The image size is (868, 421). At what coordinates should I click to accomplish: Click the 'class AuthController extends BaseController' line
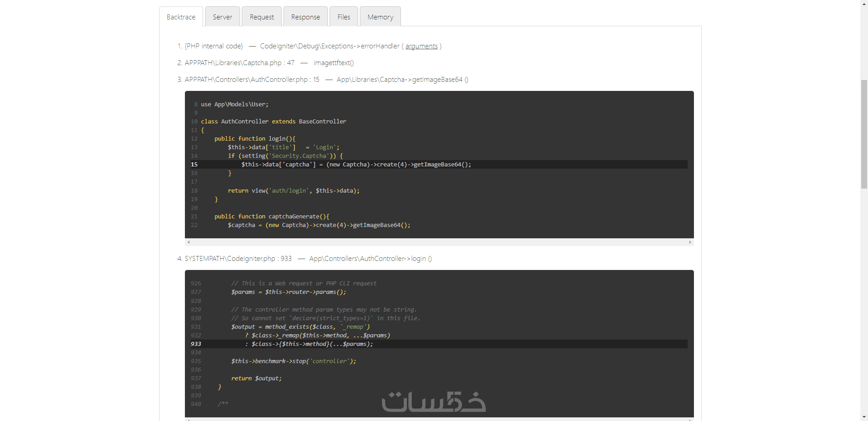coord(274,122)
